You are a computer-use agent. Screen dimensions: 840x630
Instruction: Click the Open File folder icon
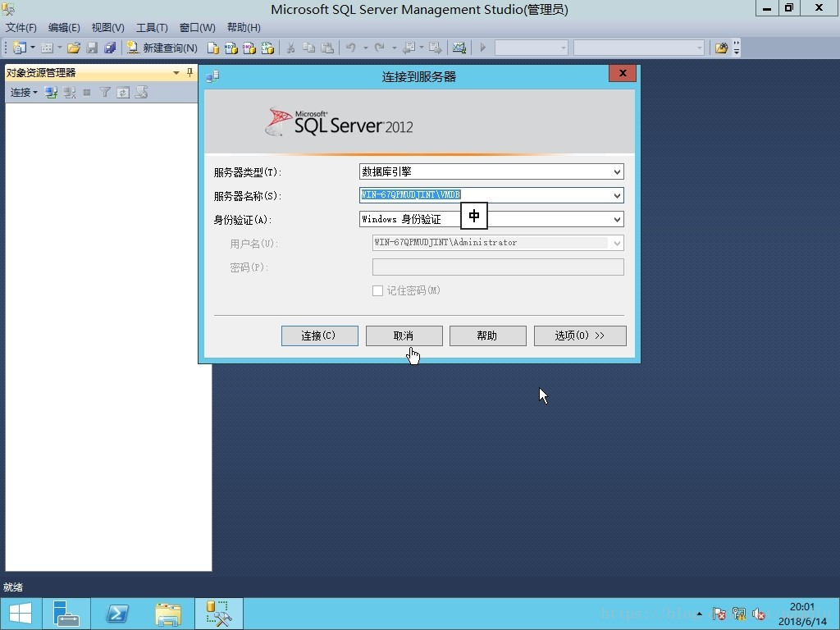pyautogui.click(x=73, y=48)
